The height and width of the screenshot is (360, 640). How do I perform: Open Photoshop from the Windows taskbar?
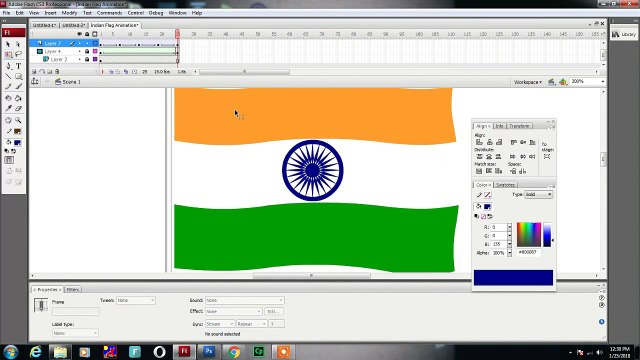[209, 351]
